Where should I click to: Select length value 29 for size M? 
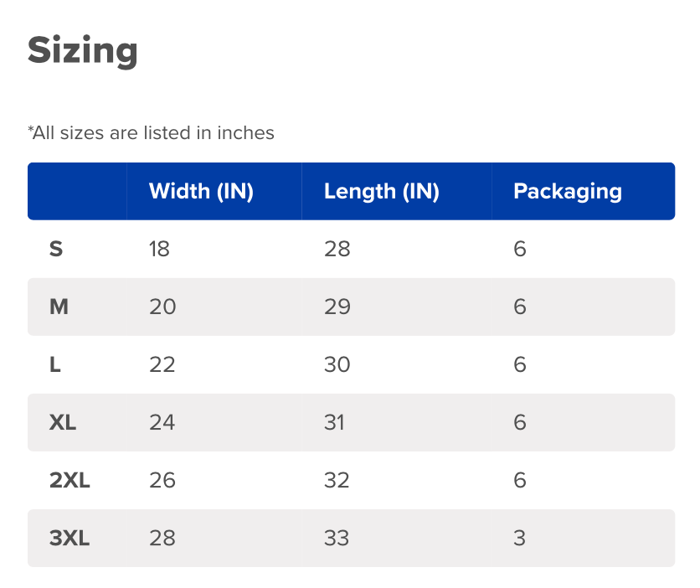[x=337, y=307]
